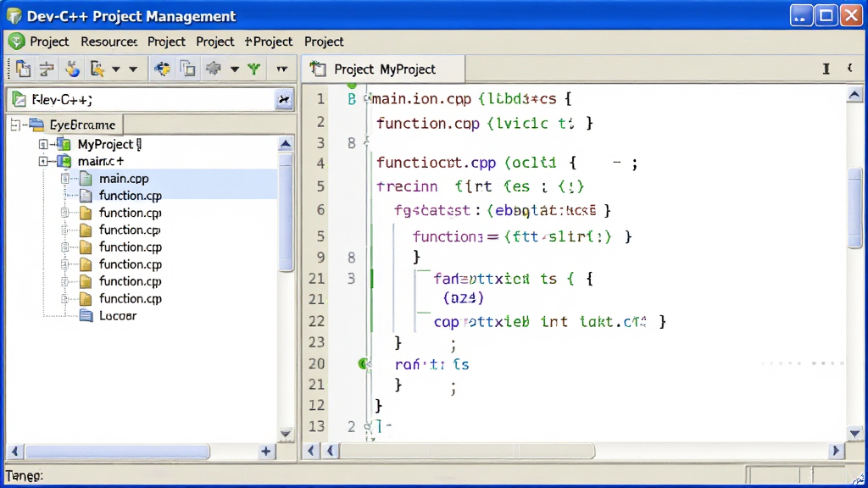This screenshot has height=488, width=868.
Task: Expand the MyProject tree node
Action: coord(43,144)
